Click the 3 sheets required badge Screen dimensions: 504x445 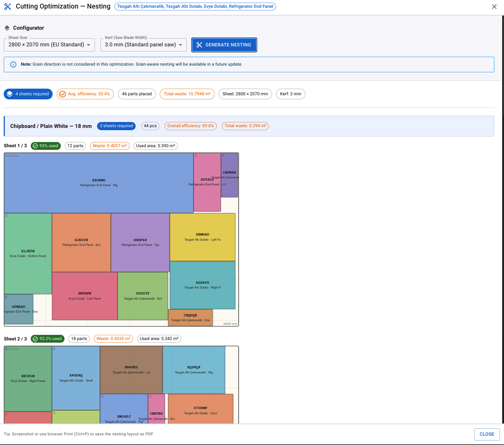[116, 126]
